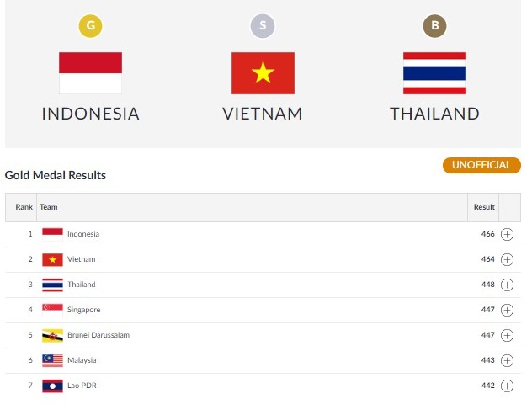Click the large Thailand flag
Screen dimensions: 532x415
tap(434, 73)
